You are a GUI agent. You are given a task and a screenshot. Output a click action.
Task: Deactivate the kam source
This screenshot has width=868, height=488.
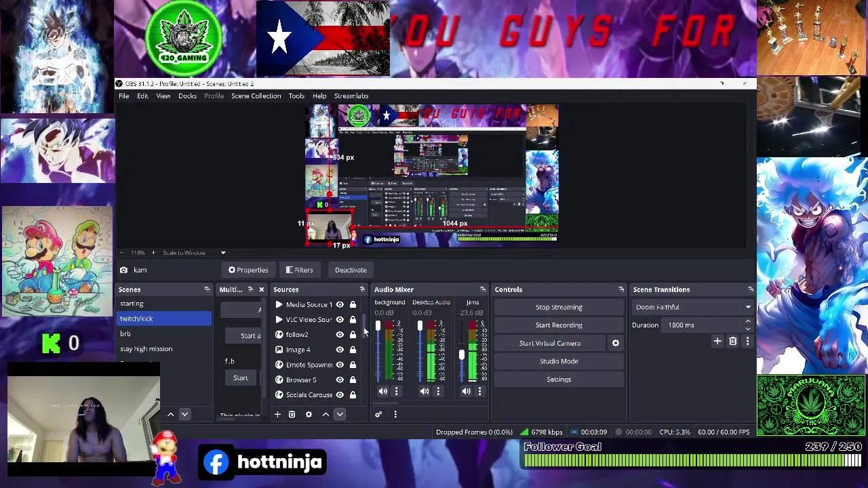pos(351,270)
